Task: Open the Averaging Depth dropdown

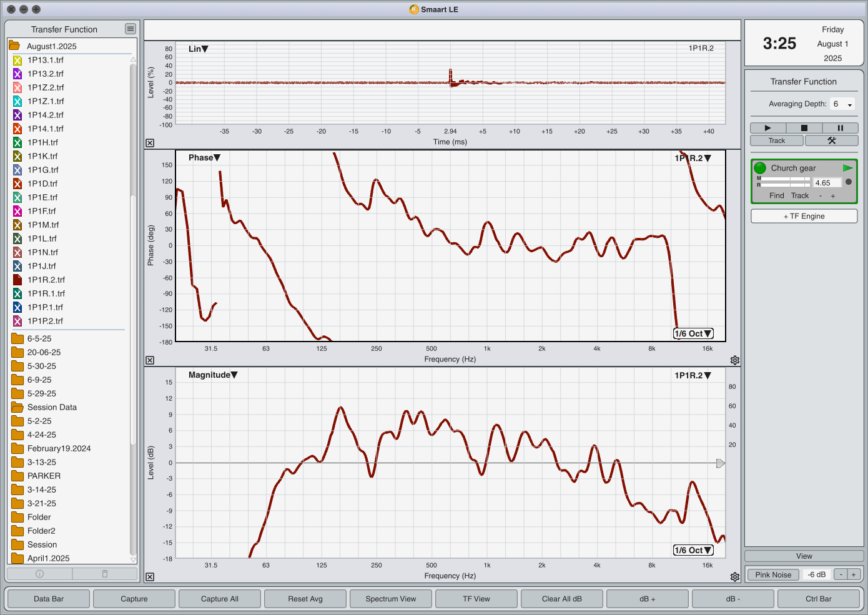Action: pyautogui.click(x=842, y=104)
